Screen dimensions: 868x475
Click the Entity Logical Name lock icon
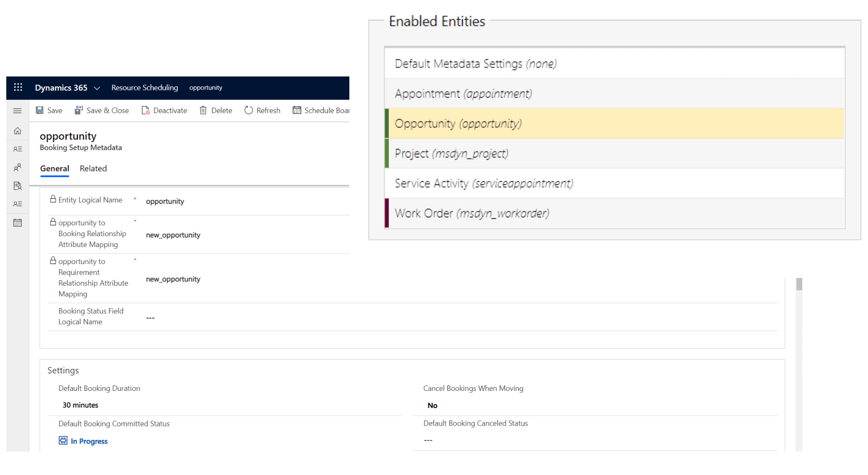click(x=53, y=199)
